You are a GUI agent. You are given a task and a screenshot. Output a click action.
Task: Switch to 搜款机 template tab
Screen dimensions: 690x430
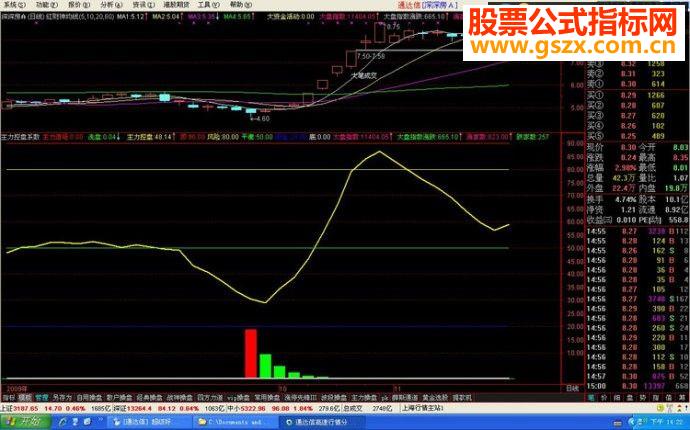462,397
